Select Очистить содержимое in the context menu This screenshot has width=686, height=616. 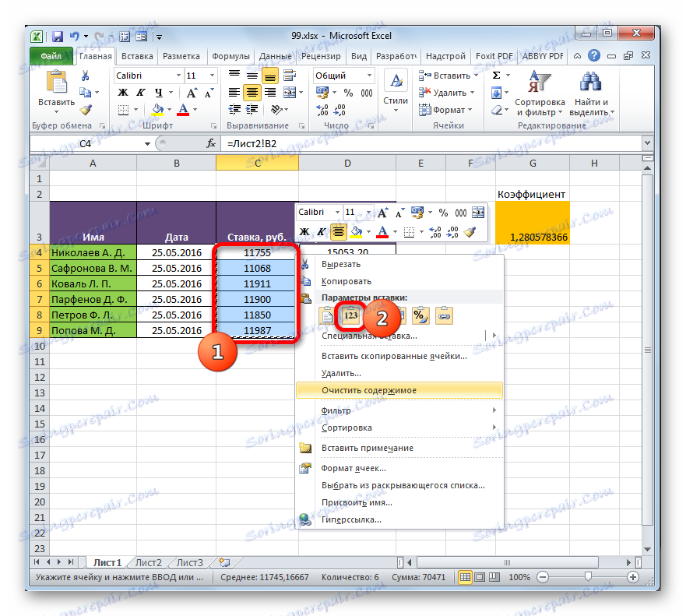click(399, 390)
